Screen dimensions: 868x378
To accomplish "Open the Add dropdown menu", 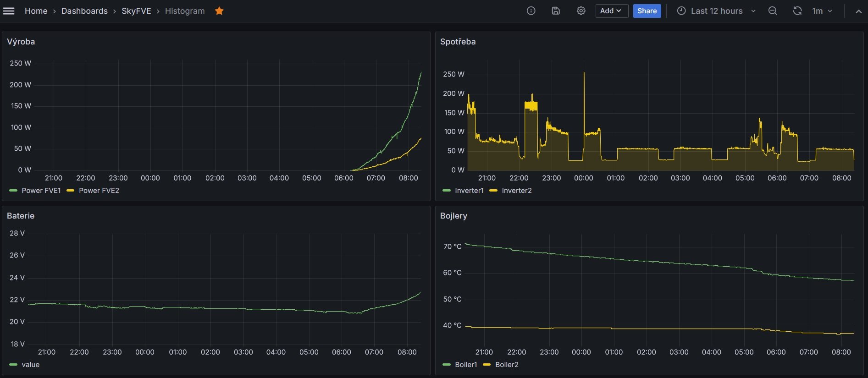I will pos(611,11).
